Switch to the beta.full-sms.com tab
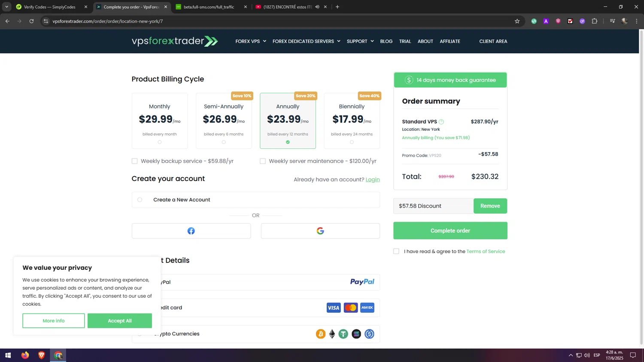Screen dimensions: 644x362 210,7
